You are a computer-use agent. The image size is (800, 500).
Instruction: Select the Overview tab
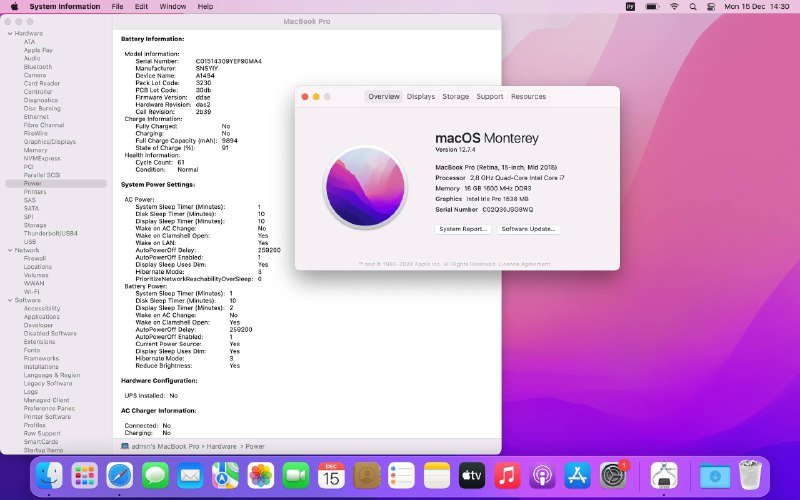384,96
